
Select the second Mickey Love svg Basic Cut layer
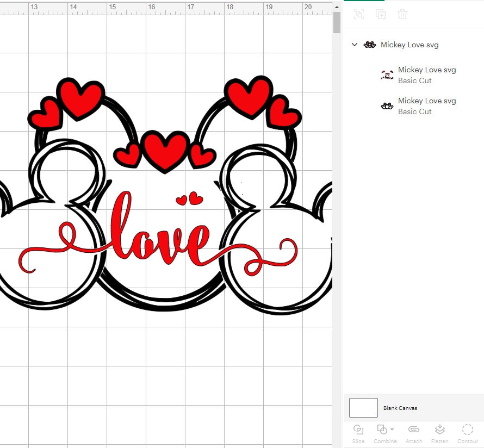[427, 101]
